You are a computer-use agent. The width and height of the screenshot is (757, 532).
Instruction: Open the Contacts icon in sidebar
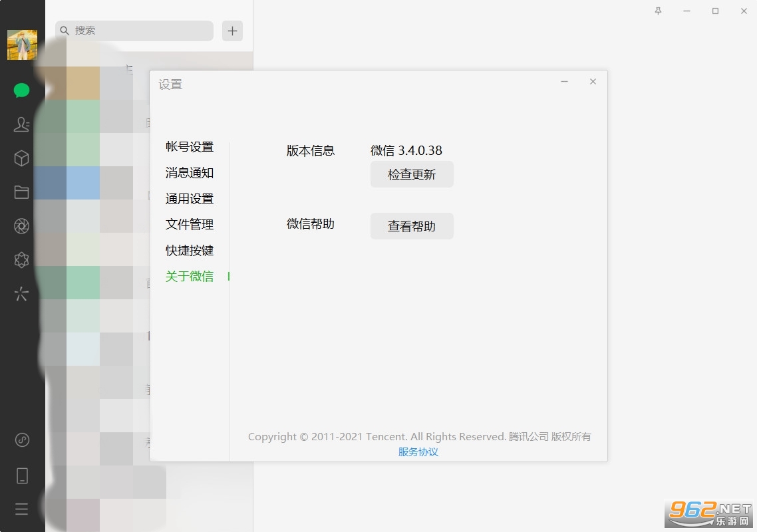[x=21, y=124]
